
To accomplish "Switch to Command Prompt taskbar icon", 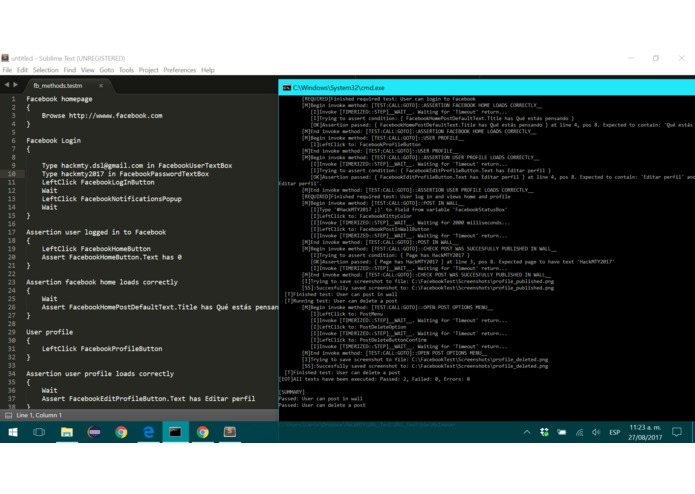I will tap(176, 432).
